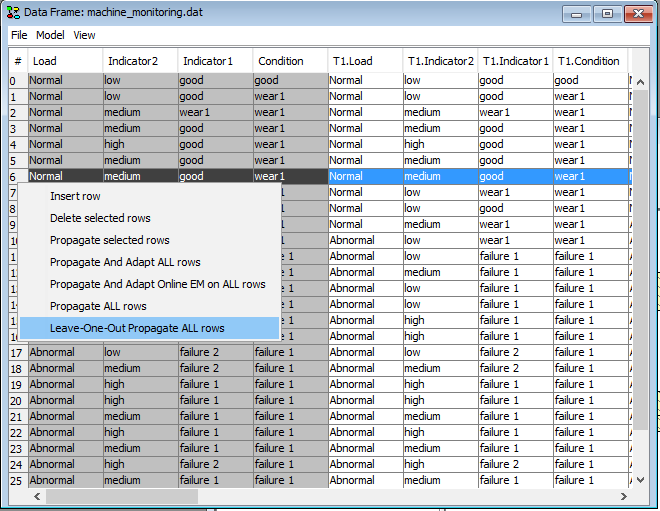Screen dimensions: 660x511
Task: Click vertical scrollbar up arrow
Action: (640, 82)
